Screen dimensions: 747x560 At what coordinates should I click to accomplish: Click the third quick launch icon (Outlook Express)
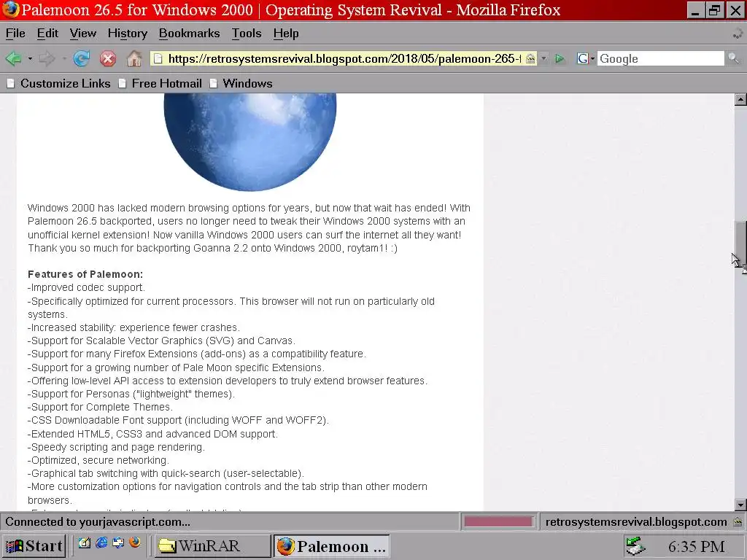click(118, 542)
